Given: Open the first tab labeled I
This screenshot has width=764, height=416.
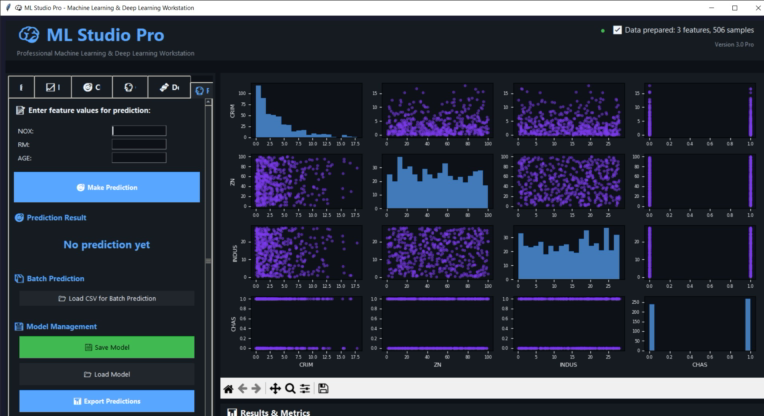Looking at the screenshot, I should pyautogui.click(x=21, y=87).
